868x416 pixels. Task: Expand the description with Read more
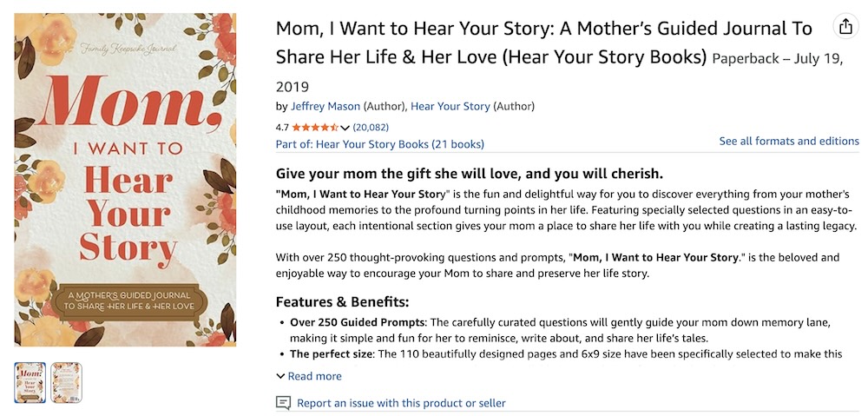[309, 376]
